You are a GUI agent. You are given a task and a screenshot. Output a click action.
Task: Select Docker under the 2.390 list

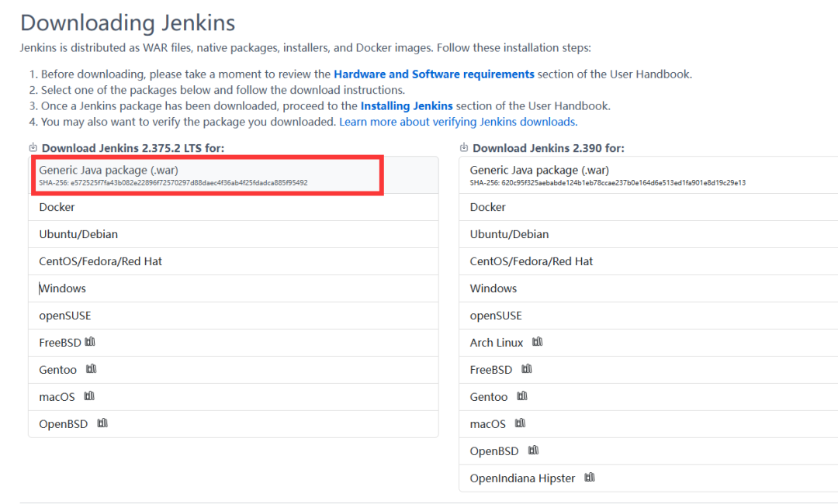pyautogui.click(x=648, y=207)
